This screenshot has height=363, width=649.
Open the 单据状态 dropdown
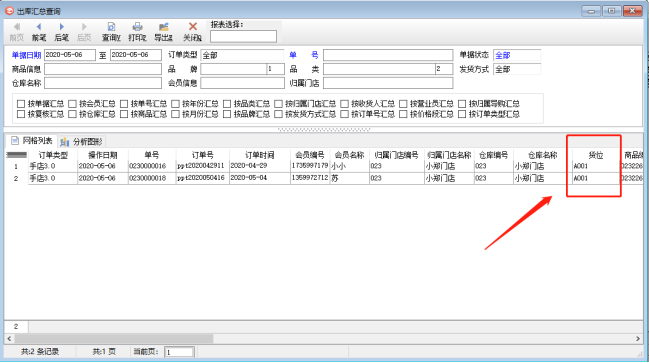pyautogui.click(x=517, y=55)
